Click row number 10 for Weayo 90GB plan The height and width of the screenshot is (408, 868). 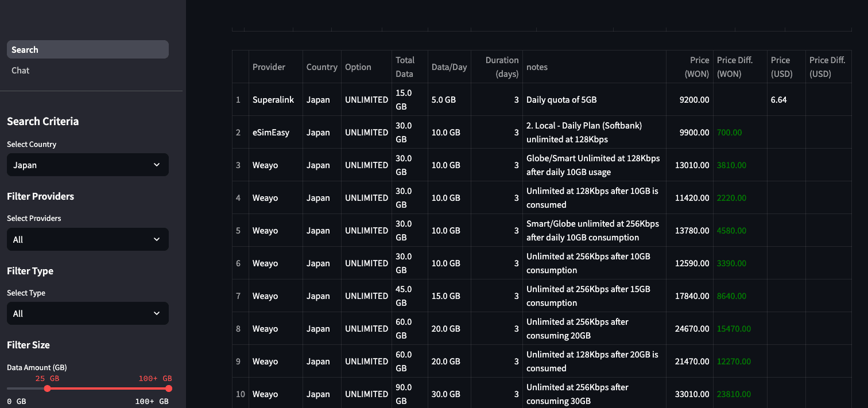pyautogui.click(x=240, y=394)
